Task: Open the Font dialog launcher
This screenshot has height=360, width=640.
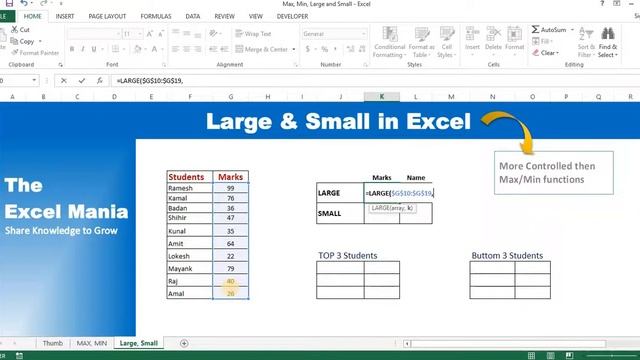Action: pos(164,64)
